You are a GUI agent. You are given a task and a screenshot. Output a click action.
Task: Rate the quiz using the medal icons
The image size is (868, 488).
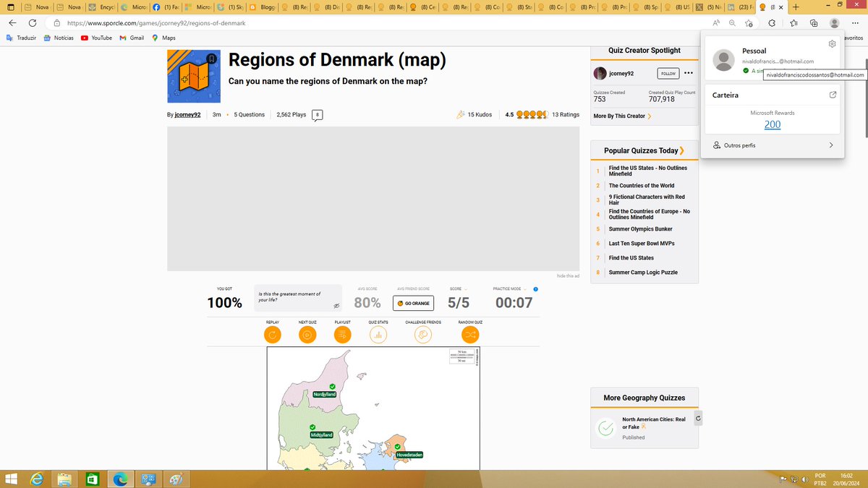pos(533,114)
